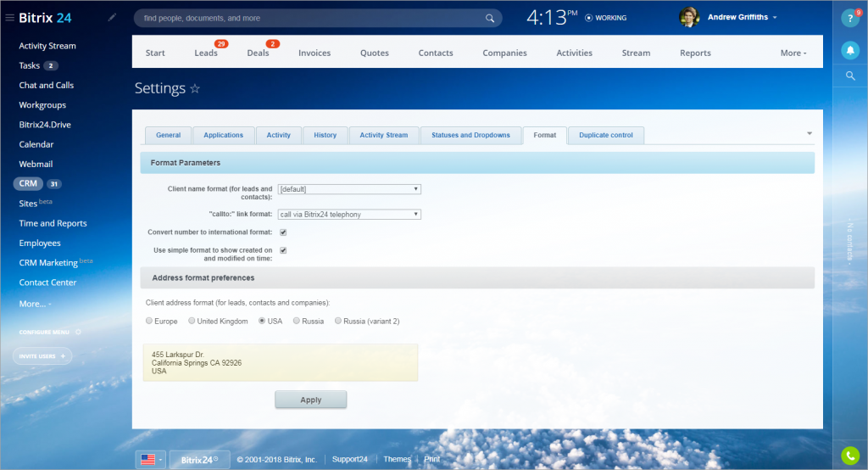
Task: Open Statuses and Dropdowns tab
Action: point(470,135)
